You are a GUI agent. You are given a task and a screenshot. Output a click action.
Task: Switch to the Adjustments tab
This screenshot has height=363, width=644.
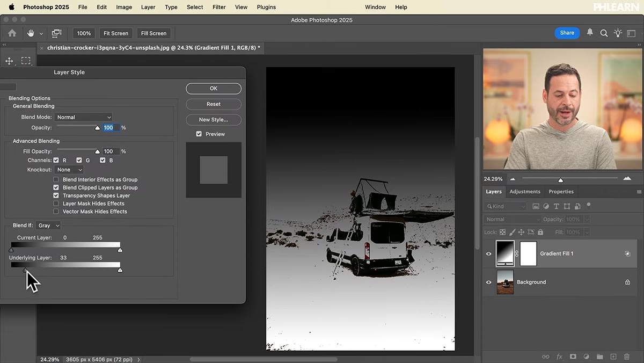525,192
